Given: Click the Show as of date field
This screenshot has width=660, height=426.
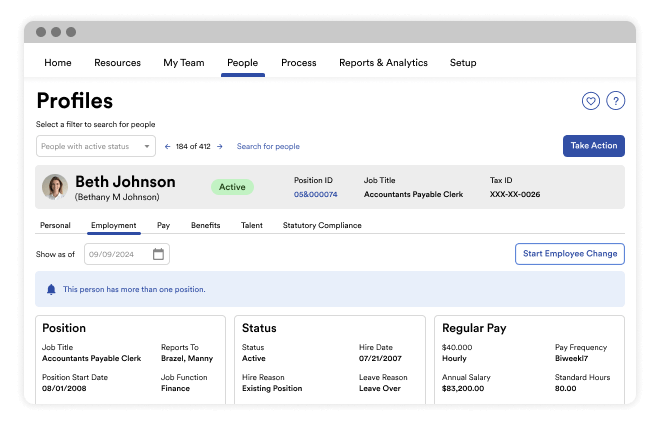Looking at the screenshot, I should (x=118, y=254).
